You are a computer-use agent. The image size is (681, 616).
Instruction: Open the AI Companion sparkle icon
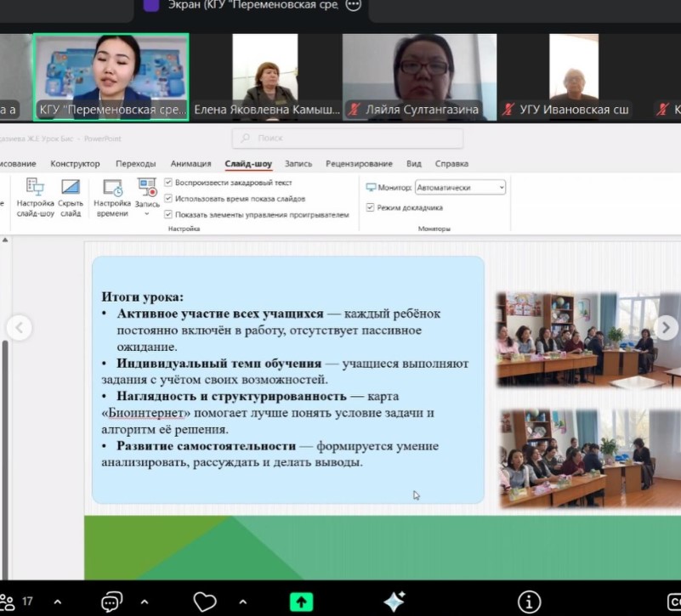tap(394, 602)
